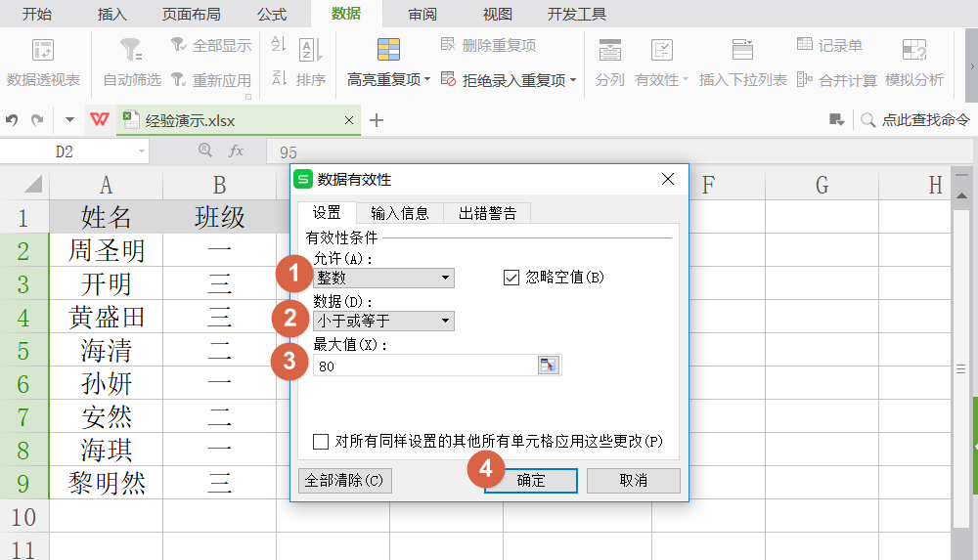This screenshot has width=978, height=560.
Task: Toggle Ignore blank (忽略空值) checkbox
Action: point(511,278)
